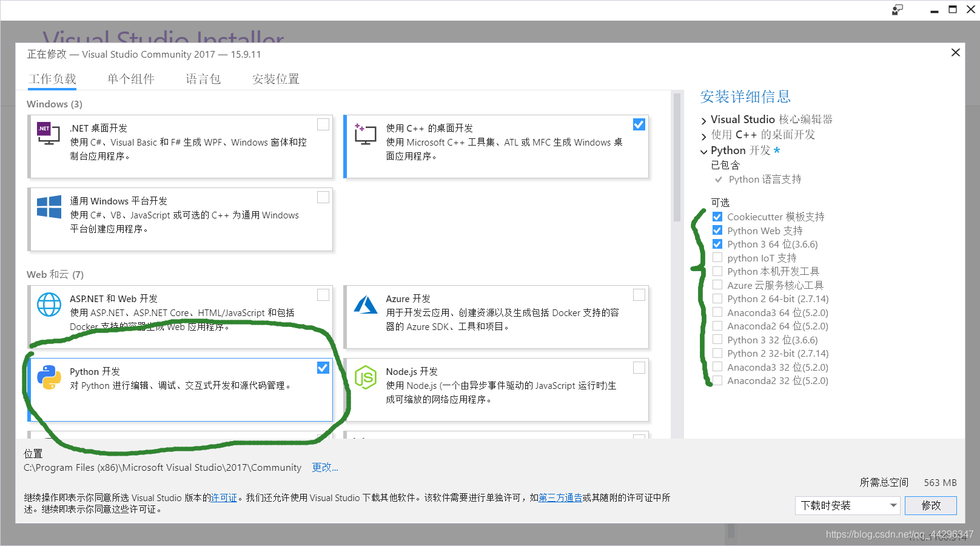
Task: Enable Python 2 64-bit (2.7.14) option
Action: (x=717, y=298)
